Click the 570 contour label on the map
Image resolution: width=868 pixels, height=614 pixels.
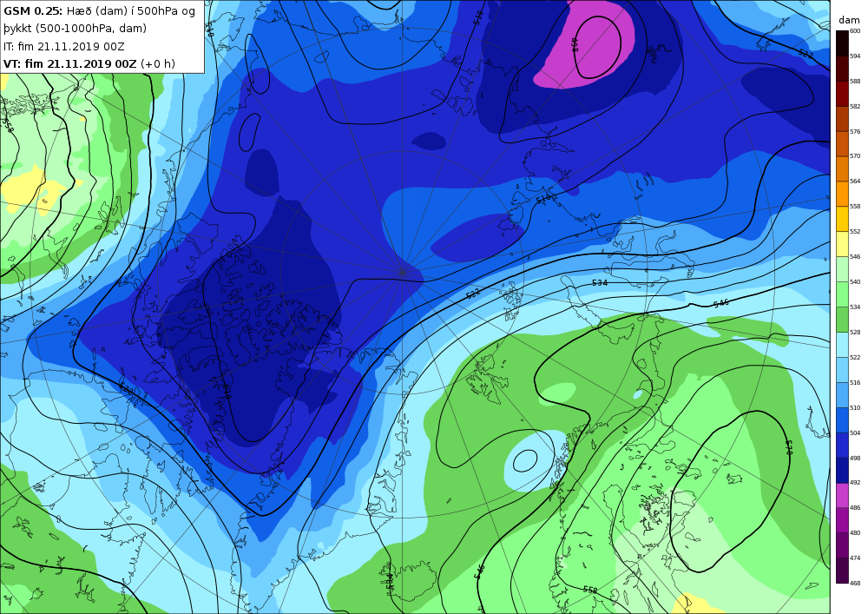pos(789,448)
